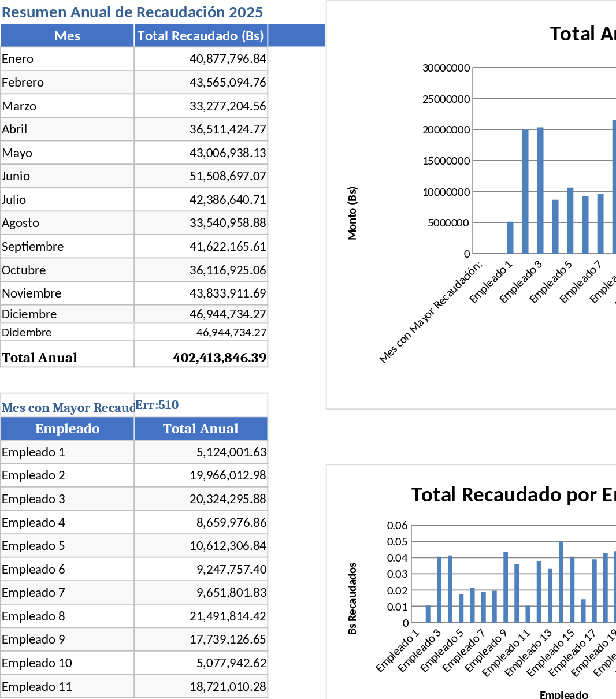Click Empleado 8's total 21,491,814.42
Screen dimensions: 616x699
(x=227, y=616)
